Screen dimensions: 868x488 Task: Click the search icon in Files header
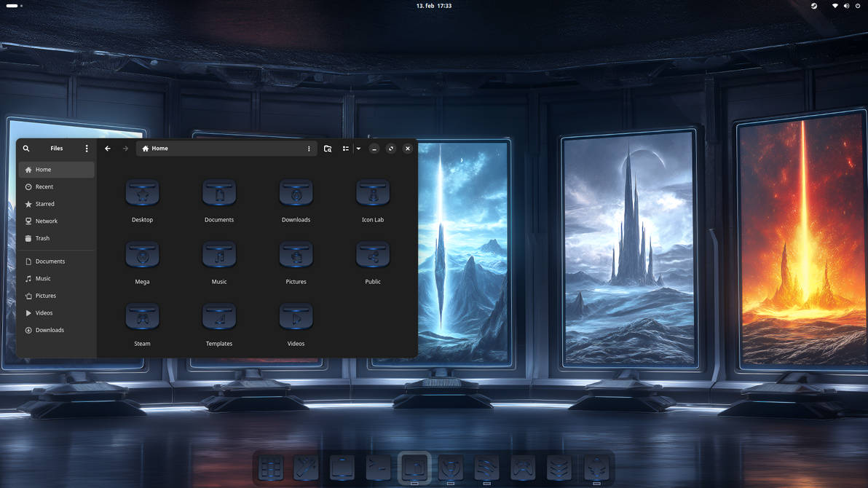coord(26,149)
